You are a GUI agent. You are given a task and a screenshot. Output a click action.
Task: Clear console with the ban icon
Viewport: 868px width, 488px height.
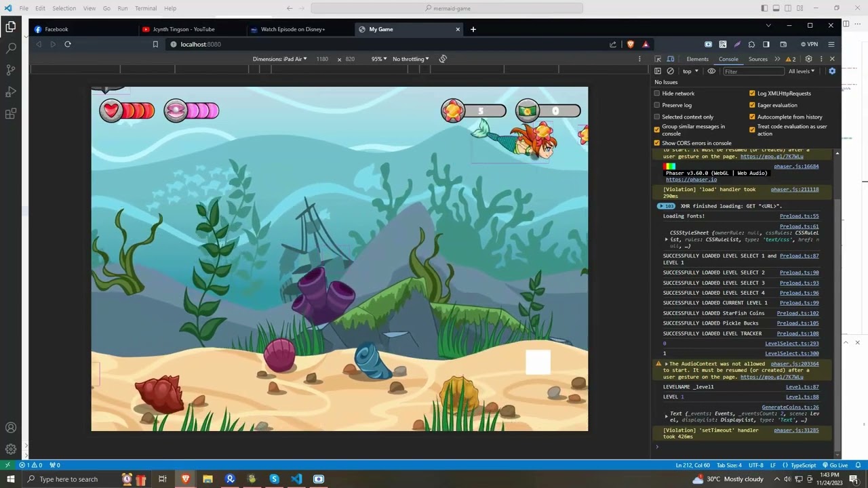(x=671, y=71)
